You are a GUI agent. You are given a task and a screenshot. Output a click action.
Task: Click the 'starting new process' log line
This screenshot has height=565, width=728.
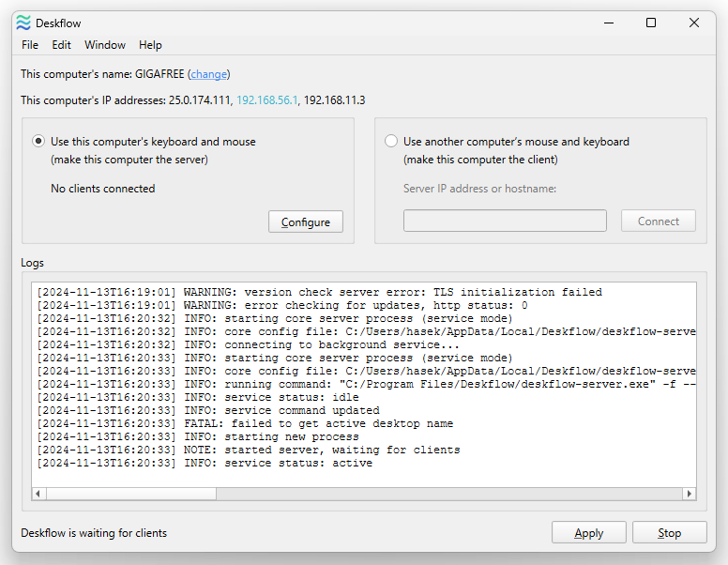(198, 436)
